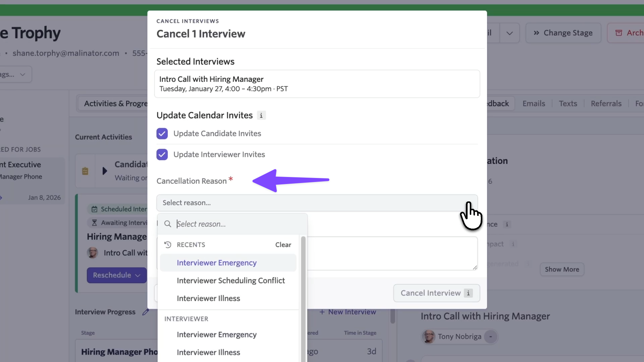Uncheck Update Interviewer Invites checkbox
This screenshot has width=644, height=362.
(162, 155)
